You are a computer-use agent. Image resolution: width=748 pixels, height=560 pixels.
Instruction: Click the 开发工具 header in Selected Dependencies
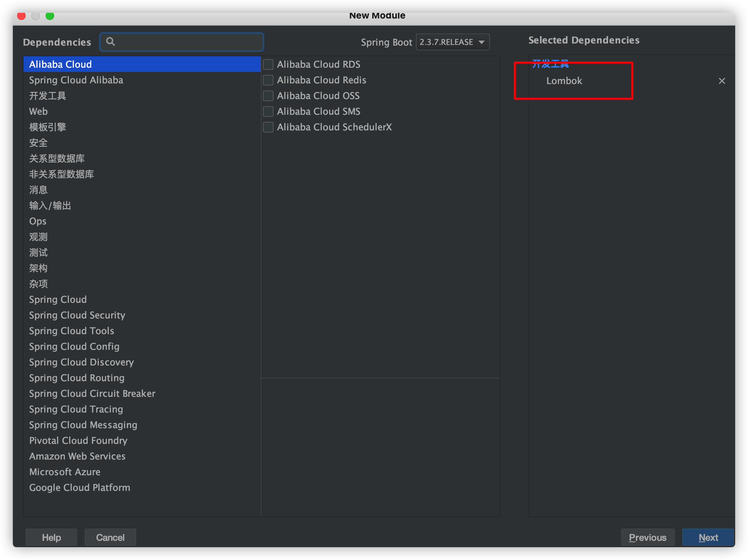pos(551,64)
